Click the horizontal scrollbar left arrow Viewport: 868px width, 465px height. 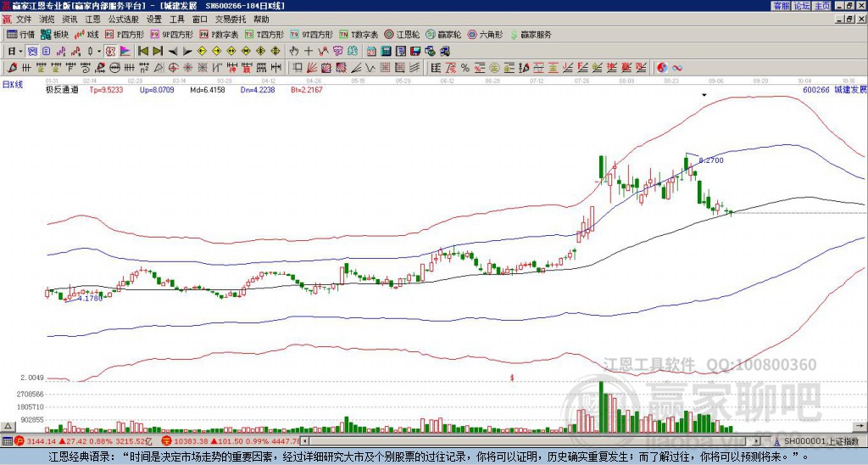304,441
